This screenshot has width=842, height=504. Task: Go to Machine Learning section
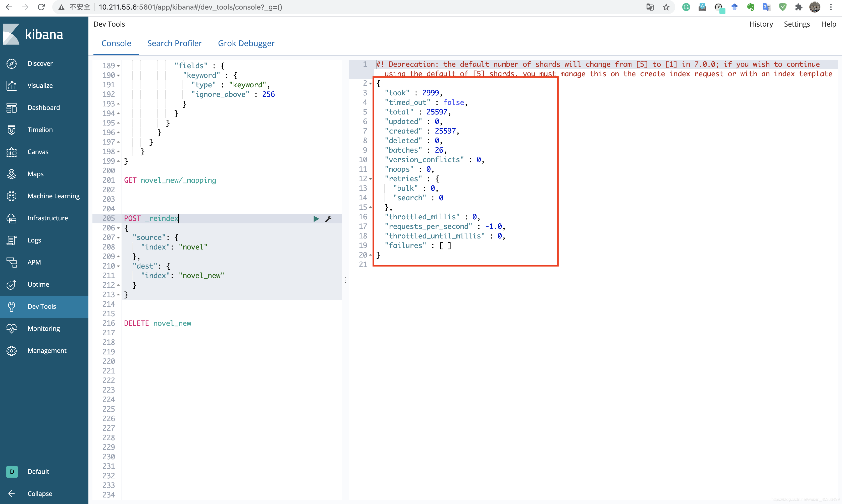[53, 196]
